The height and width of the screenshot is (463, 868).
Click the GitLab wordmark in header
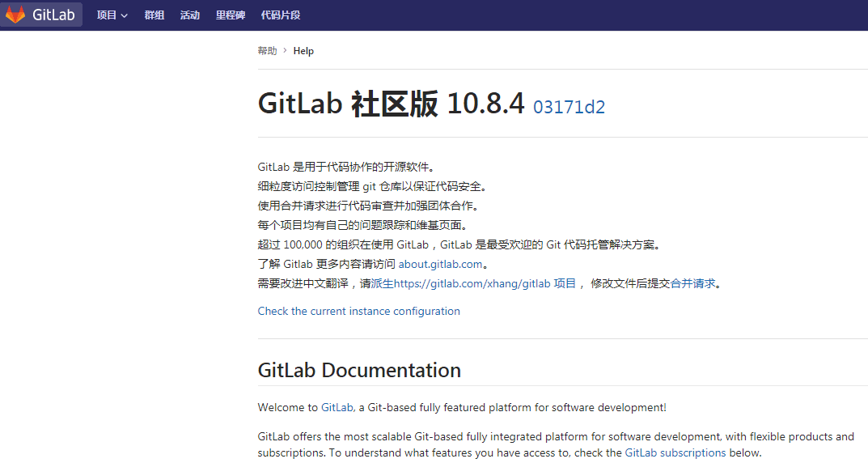click(x=53, y=15)
